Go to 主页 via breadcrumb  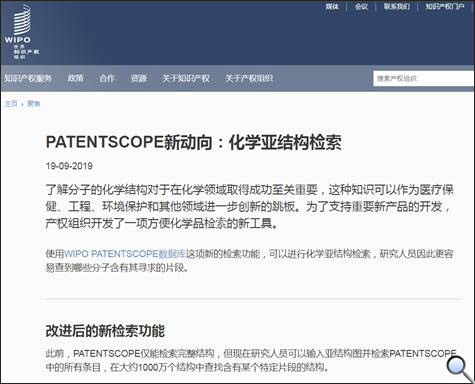pyautogui.click(x=11, y=104)
